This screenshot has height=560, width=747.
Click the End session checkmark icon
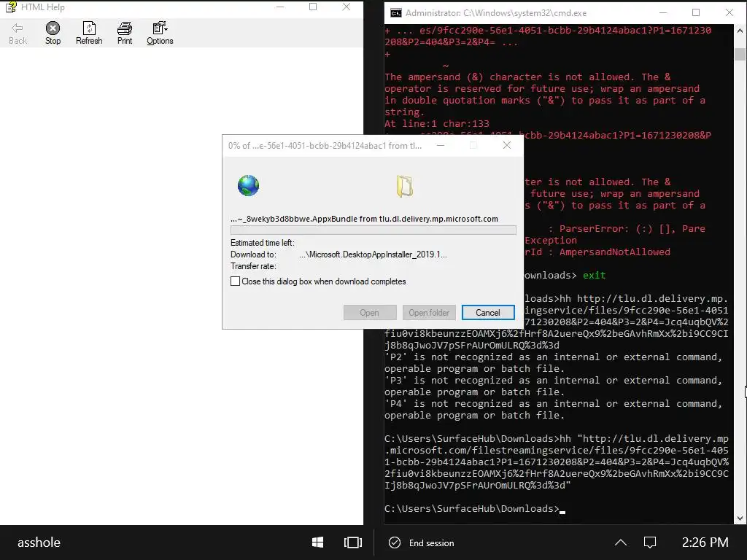click(x=395, y=542)
